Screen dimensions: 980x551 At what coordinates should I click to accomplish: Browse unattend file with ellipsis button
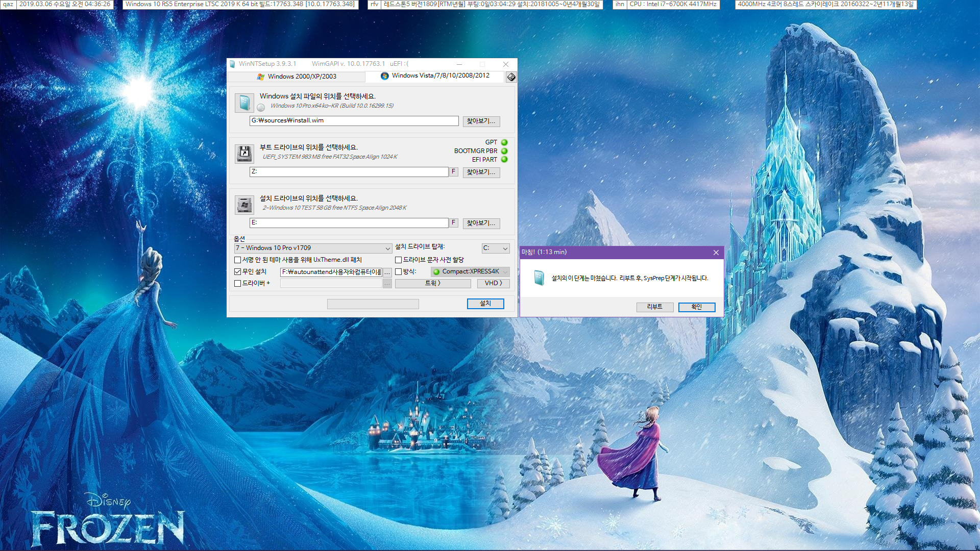[x=387, y=272]
